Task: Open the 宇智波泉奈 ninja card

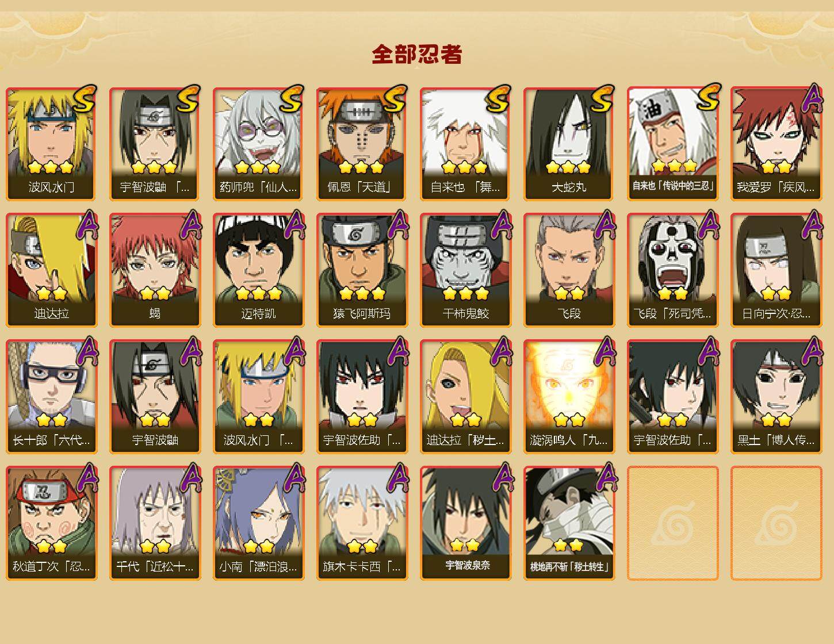Action: click(466, 523)
